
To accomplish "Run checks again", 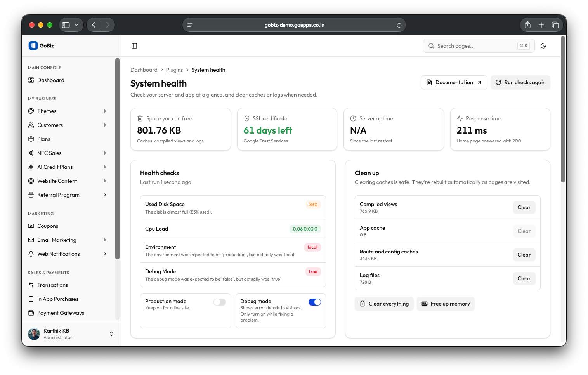I will (x=520, y=82).
